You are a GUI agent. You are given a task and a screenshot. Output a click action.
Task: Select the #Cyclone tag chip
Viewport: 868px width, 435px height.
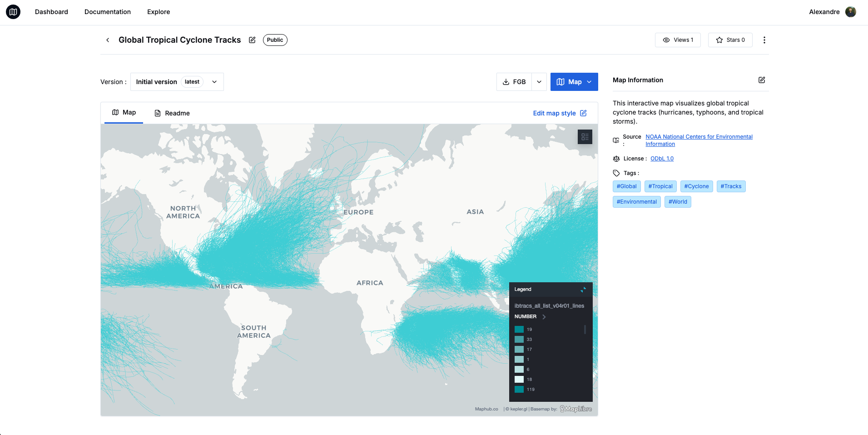click(x=696, y=186)
